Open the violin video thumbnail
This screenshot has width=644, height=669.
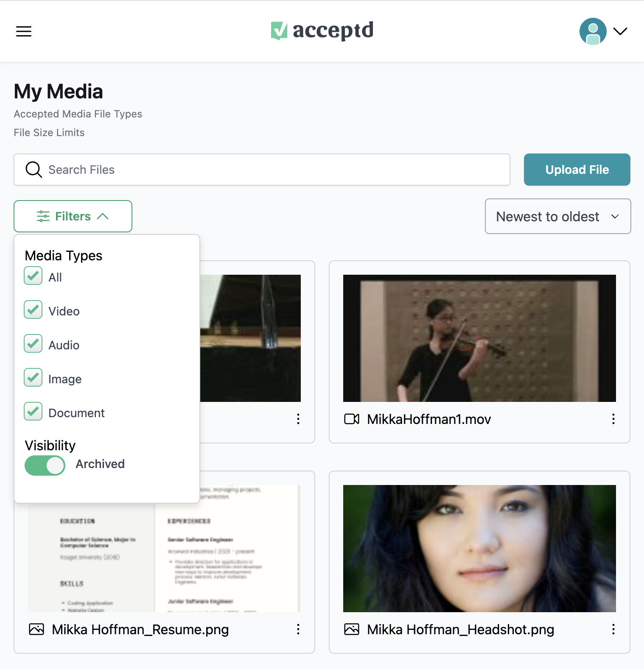(479, 338)
